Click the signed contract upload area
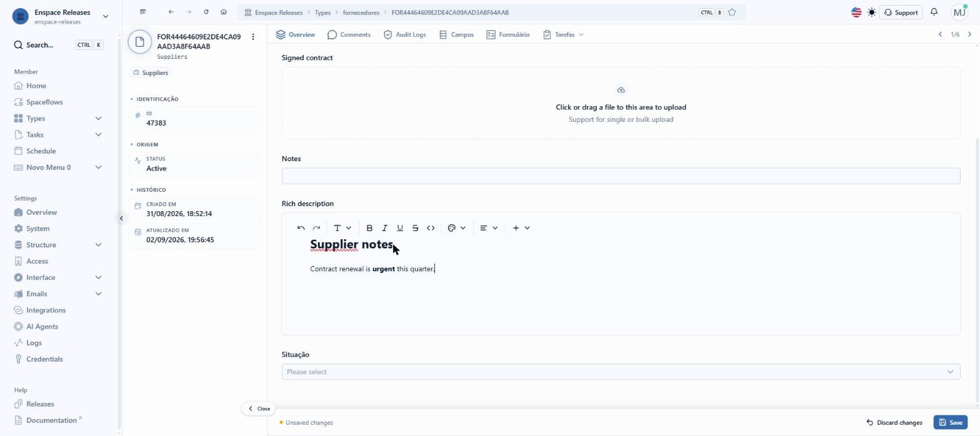Screen dimensions: 980x436 point(621,103)
